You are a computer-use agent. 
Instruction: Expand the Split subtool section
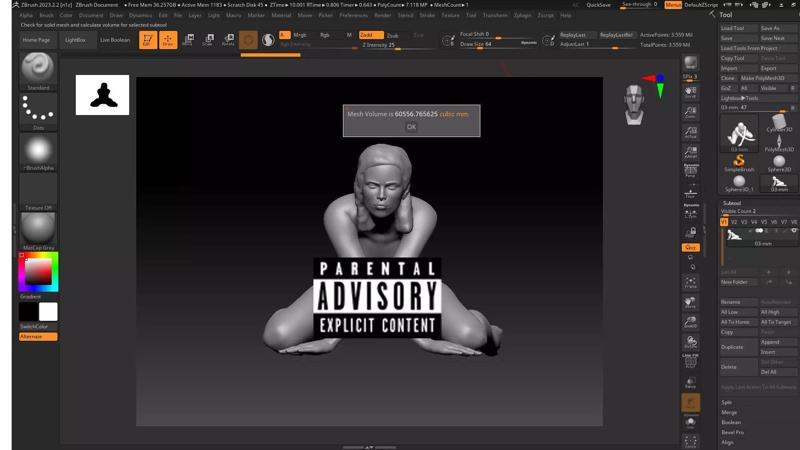[x=727, y=402]
